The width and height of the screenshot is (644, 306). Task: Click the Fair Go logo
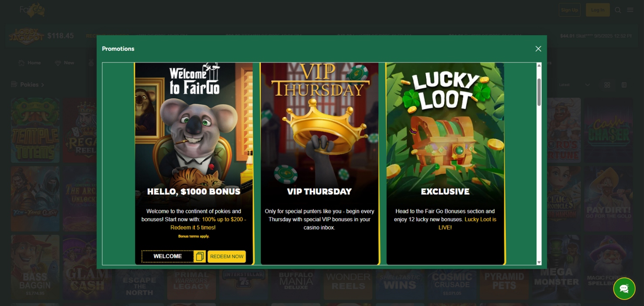click(32, 10)
